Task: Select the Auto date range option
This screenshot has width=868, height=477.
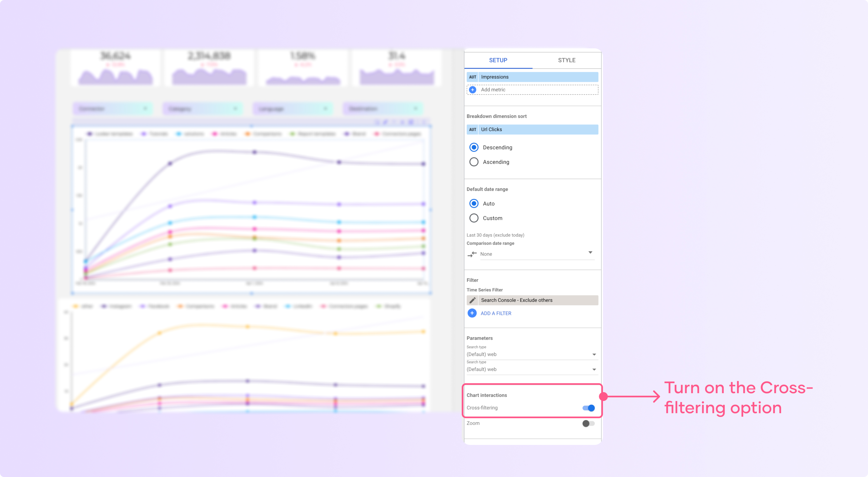Action: 474,203
